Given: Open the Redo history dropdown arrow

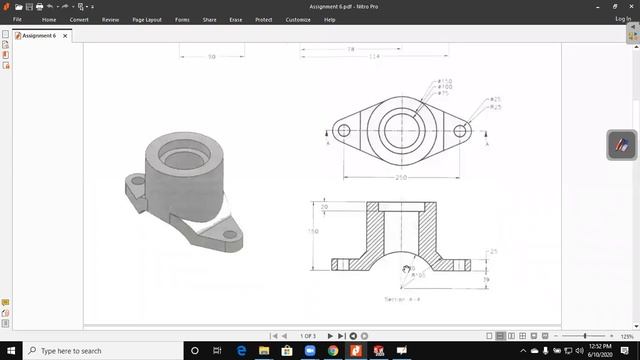Looking at the screenshot, I should (x=73, y=7).
